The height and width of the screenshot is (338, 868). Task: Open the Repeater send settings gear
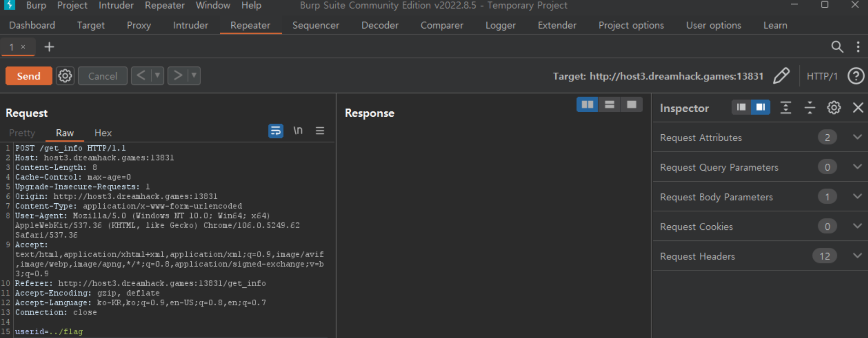(65, 76)
